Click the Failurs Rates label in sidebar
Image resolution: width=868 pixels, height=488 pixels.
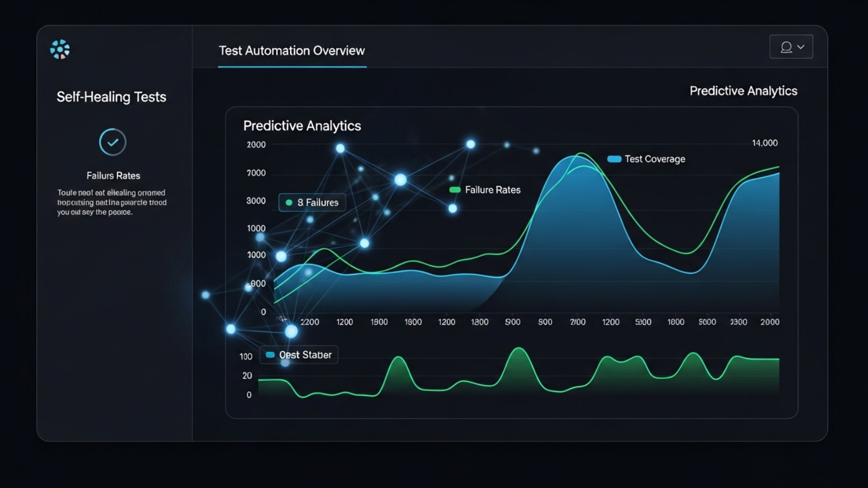(x=113, y=175)
